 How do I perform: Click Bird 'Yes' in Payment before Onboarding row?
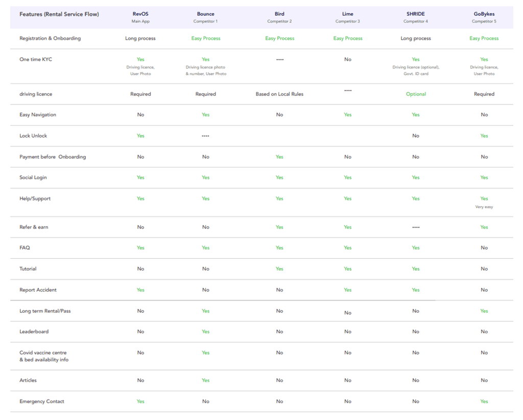(x=279, y=157)
